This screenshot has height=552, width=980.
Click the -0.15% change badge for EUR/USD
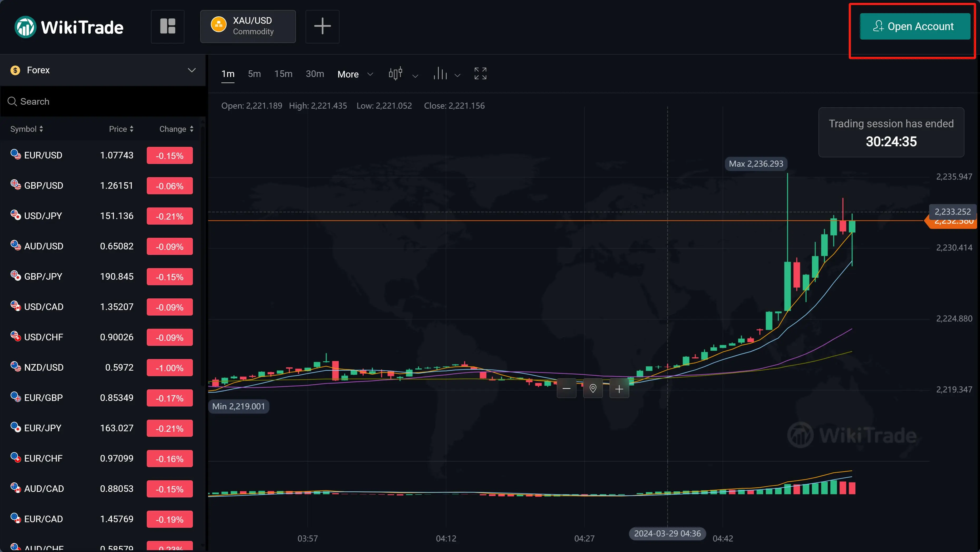[170, 156]
